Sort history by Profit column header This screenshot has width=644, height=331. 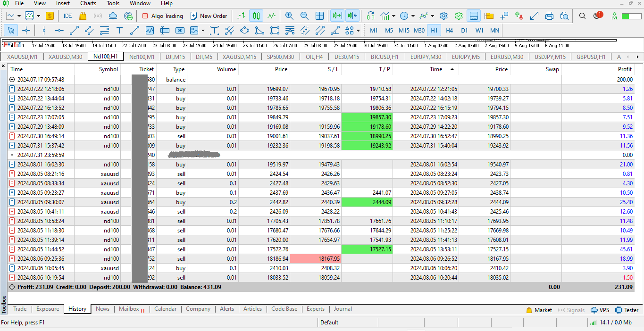point(598,69)
